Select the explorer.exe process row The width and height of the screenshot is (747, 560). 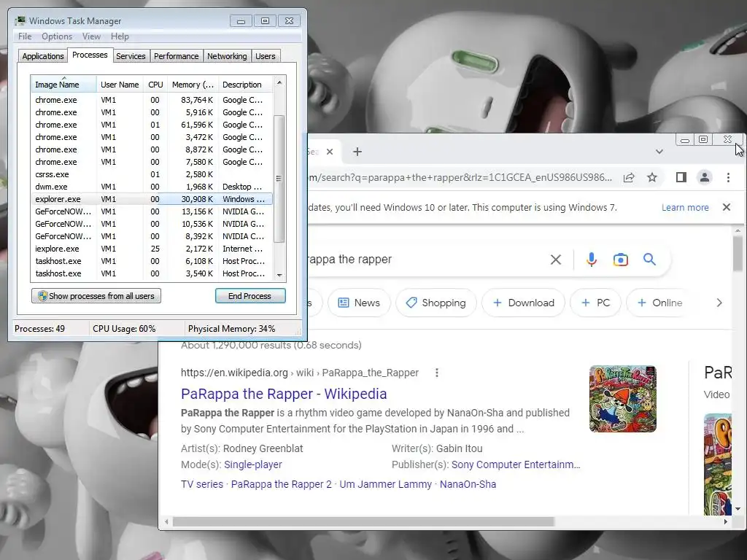(152, 199)
